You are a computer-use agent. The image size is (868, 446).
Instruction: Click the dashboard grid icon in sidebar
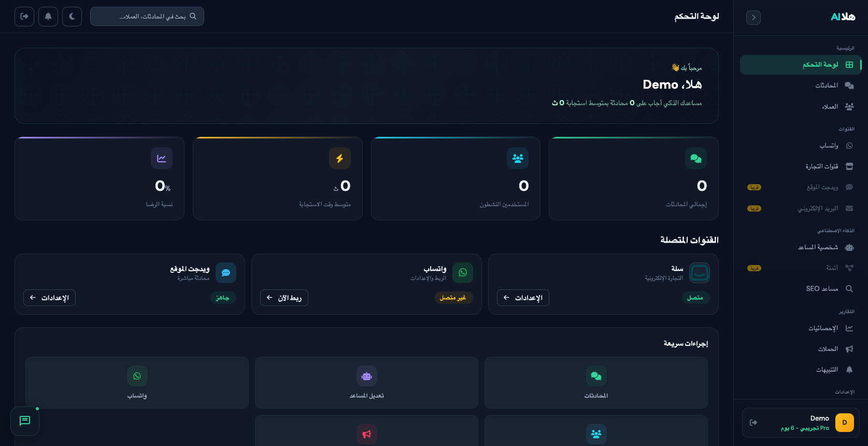pyautogui.click(x=849, y=65)
